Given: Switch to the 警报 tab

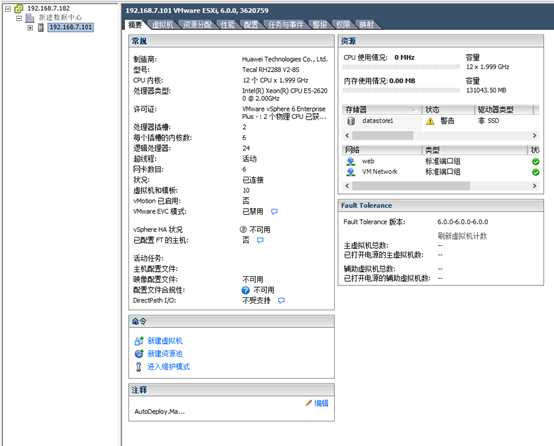Looking at the screenshot, I should tap(320, 25).
